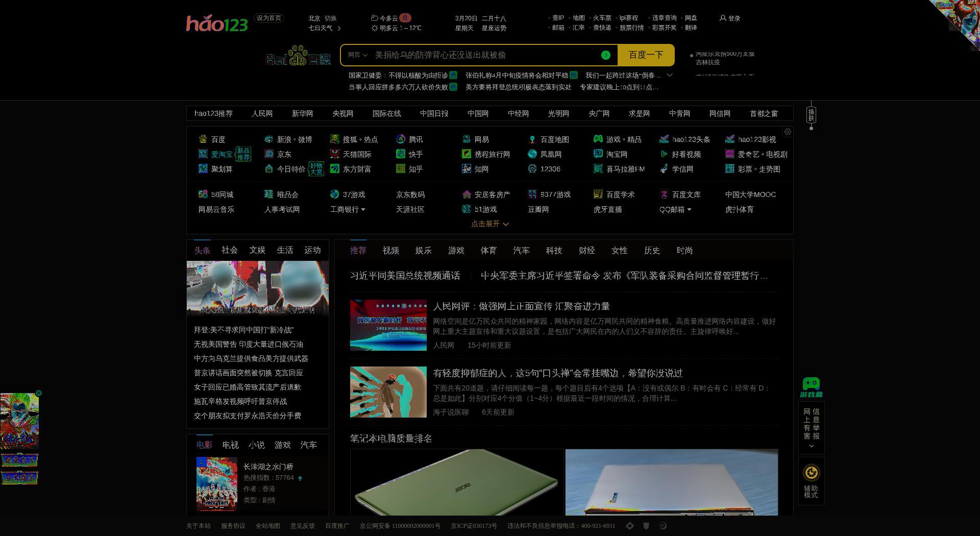Open the 星座运势 link
The width and height of the screenshot is (980, 536).
pyautogui.click(x=494, y=28)
